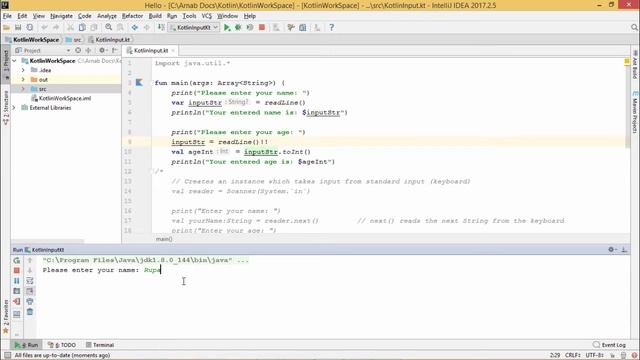
Task: Open the Help question mark icon
Action: [x=331, y=27]
